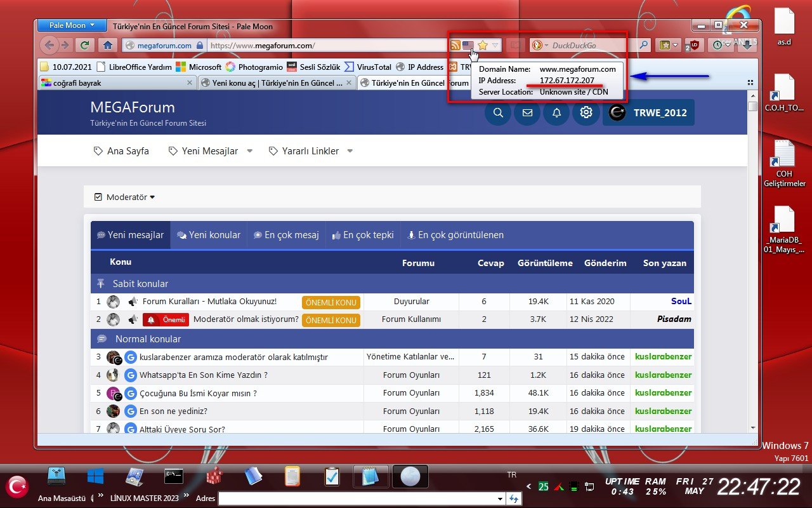The image size is (812, 508).
Task: Click the RSS feed icon in address bar
Action: click(x=455, y=45)
